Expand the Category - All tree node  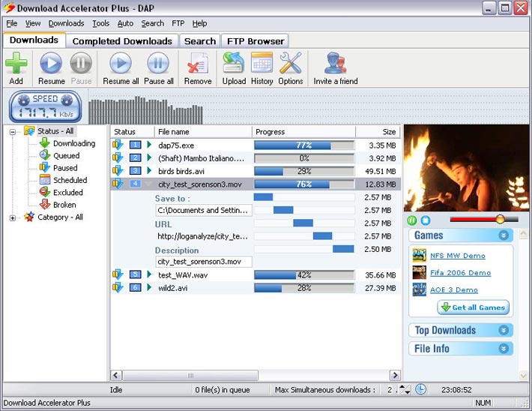13,217
